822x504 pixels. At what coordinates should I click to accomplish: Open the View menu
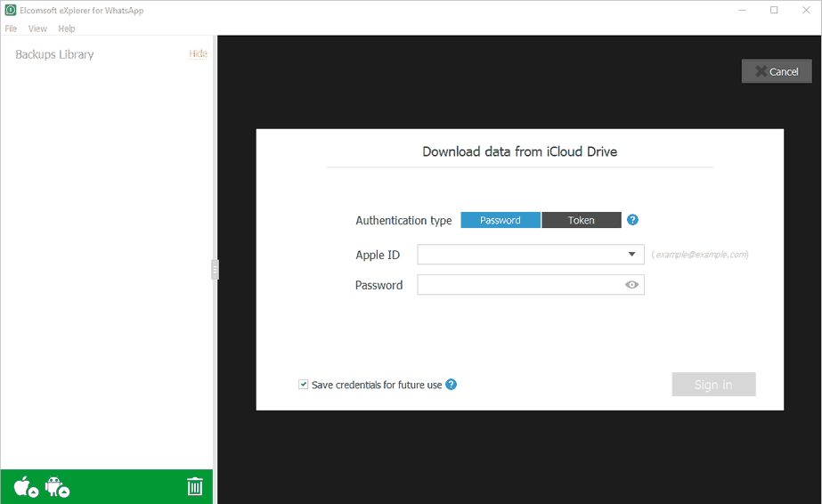coord(37,28)
